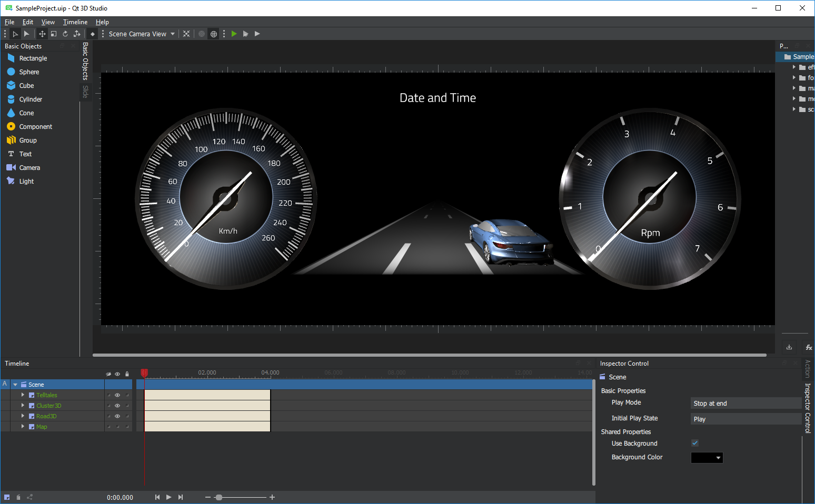Open the Edit menu
The width and height of the screenshot is (815, 504).
27,22
